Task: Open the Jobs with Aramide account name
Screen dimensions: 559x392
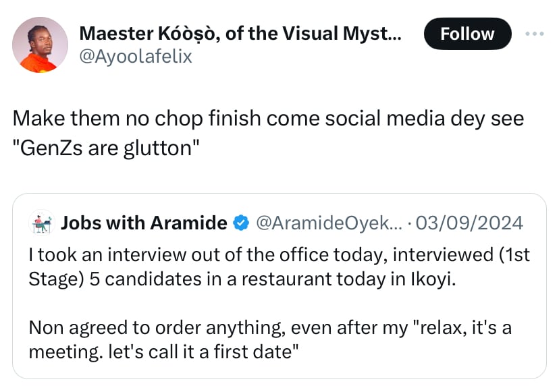Action: (x=144, y=223)
